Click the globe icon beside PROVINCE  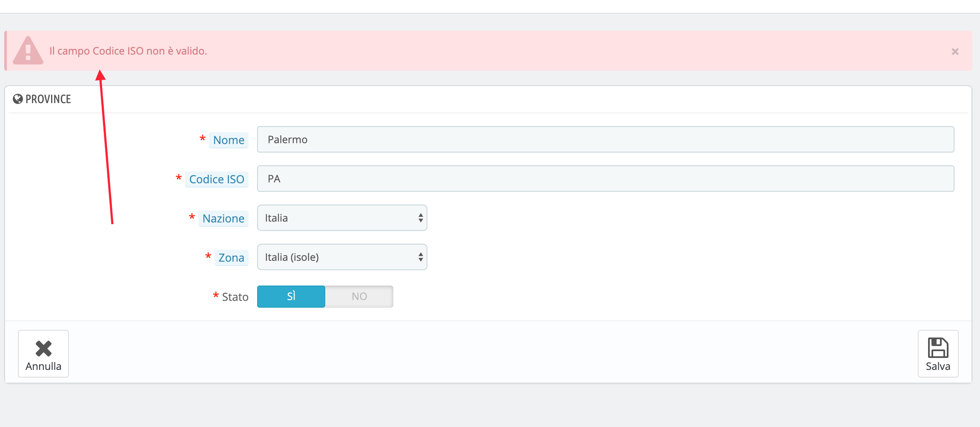tap(18, 99)
